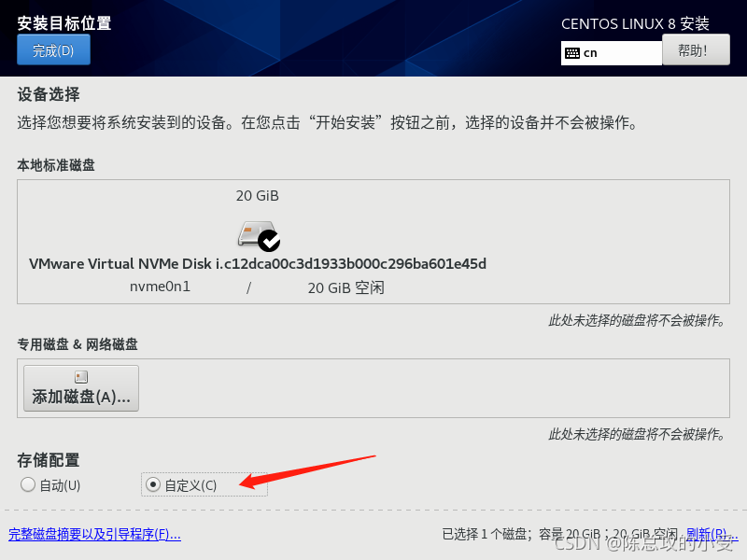Click the 20 GiB capacity label above disk

point(258,196)
